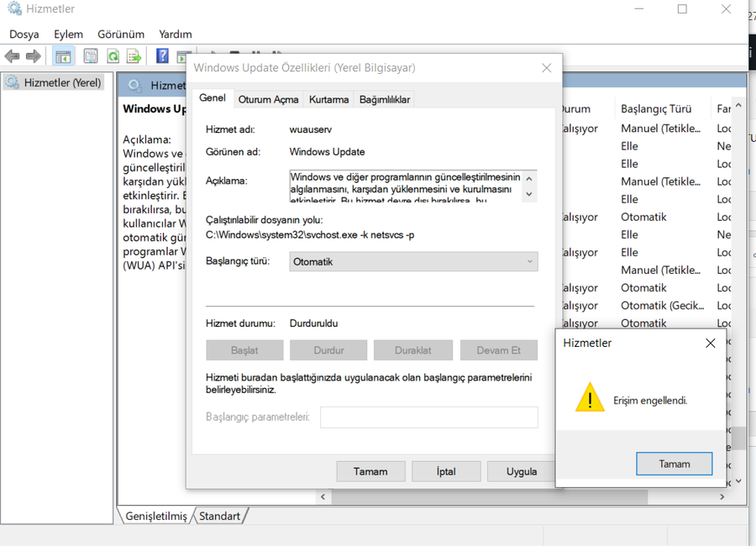Open the Eylem menu
This screenshot has height=546, width=756.
(x=69, y=34)
